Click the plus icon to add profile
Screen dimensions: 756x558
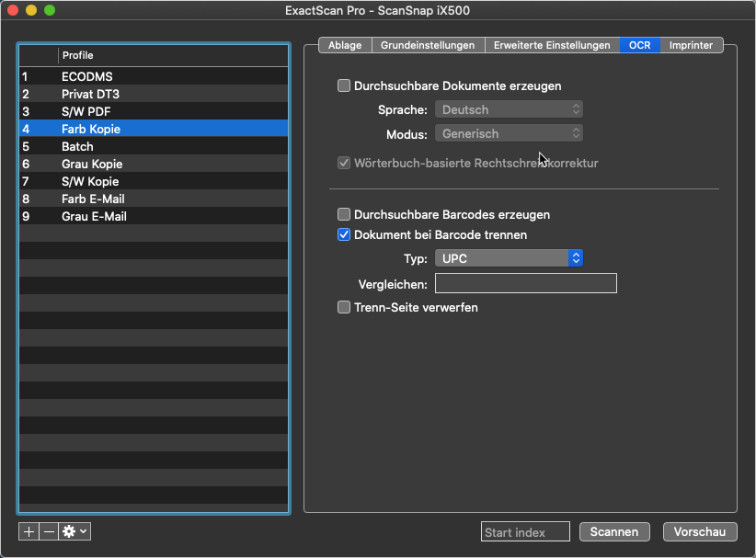pos(29,531)
